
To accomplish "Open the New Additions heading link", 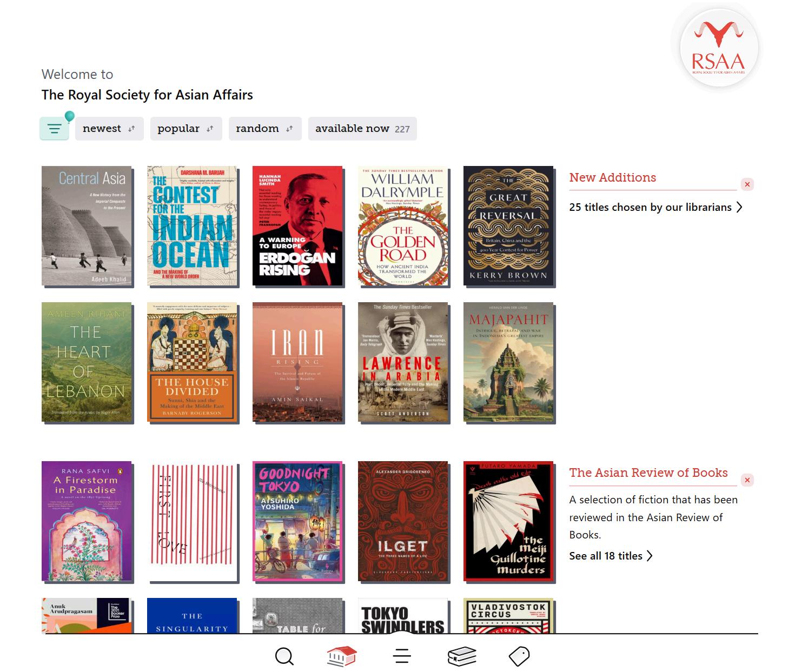I will (x=613, y=177).
